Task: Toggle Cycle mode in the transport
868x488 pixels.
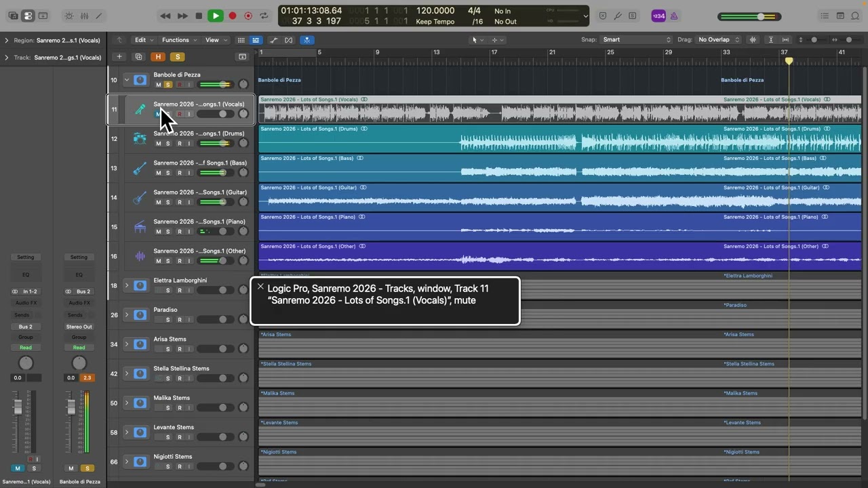Action: pyautogui.click(x=264, y=16)
